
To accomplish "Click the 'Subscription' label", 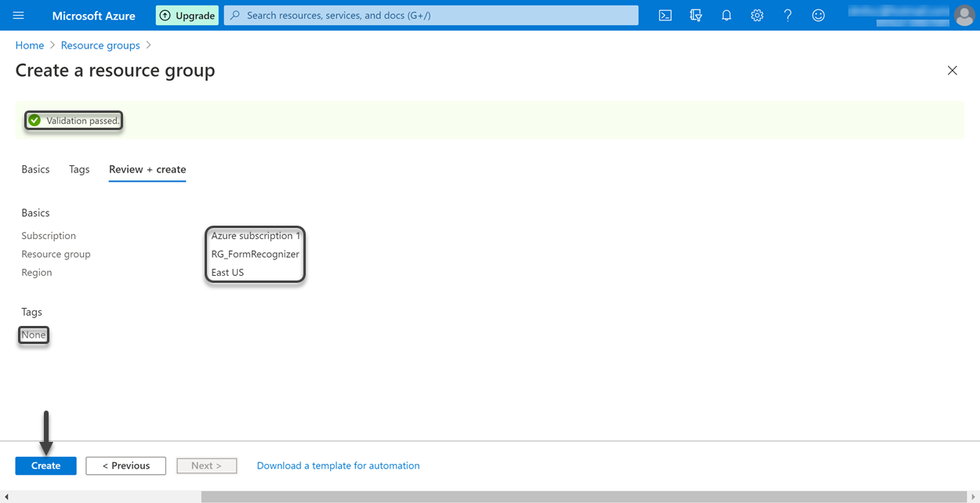I will tap(49, 236).
